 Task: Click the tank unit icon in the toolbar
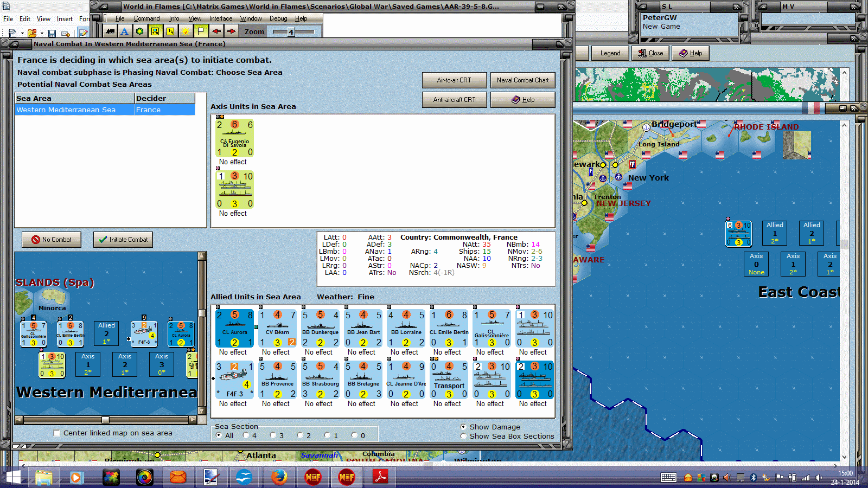pyautogui.click(x=110, y=31)
